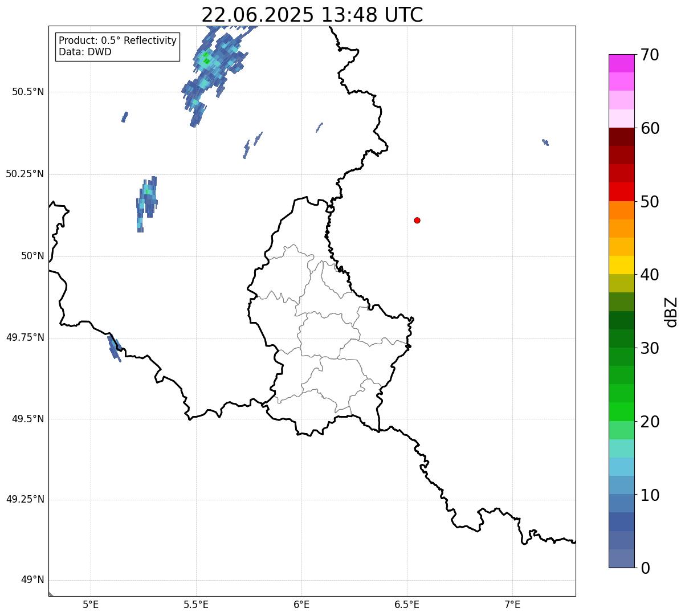
Task: Click the 0 tick on the colorbar
Action: coord(645,568)
